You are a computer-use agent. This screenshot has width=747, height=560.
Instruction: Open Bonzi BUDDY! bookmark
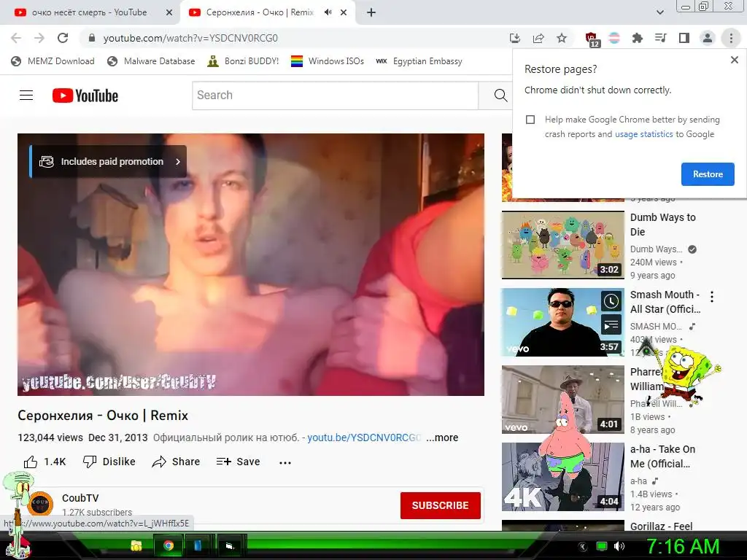[244, 61]
